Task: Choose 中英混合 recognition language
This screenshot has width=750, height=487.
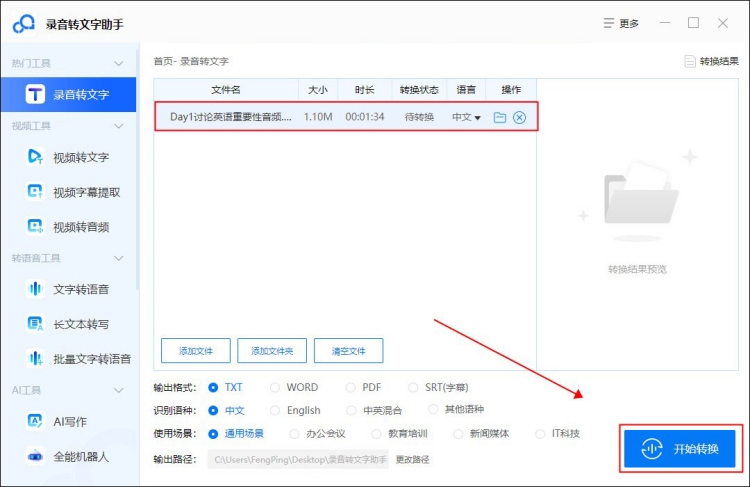Action: (x=351, y=410)
